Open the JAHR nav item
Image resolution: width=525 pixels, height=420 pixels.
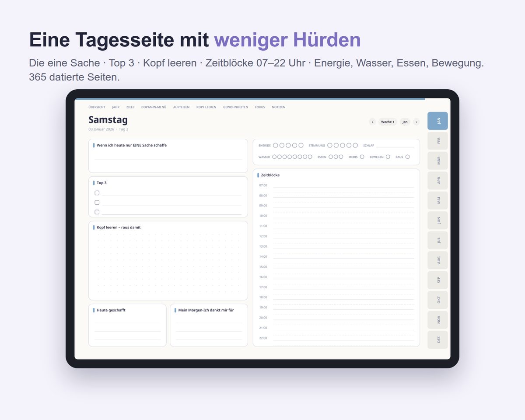(115, 107)
